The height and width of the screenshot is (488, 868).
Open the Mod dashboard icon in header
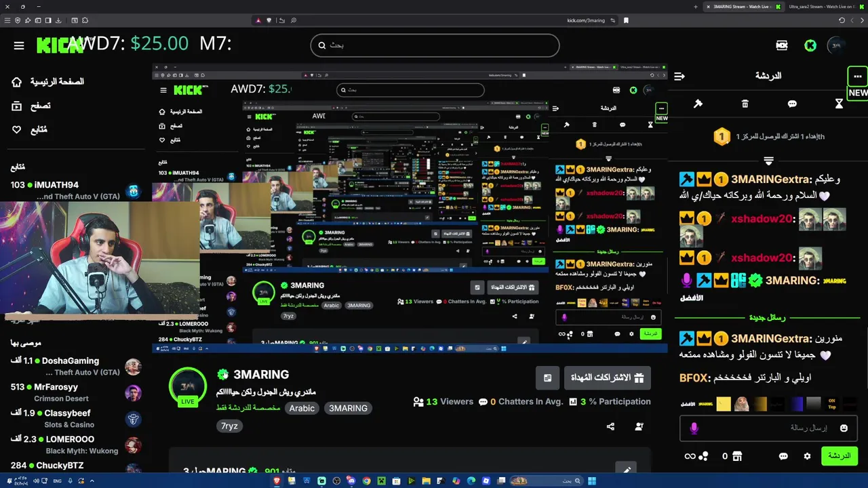coord(782,45)
